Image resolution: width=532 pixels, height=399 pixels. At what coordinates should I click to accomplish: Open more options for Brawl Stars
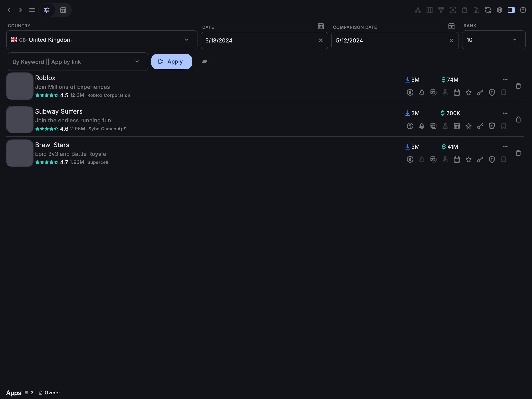tap(505, 147)
